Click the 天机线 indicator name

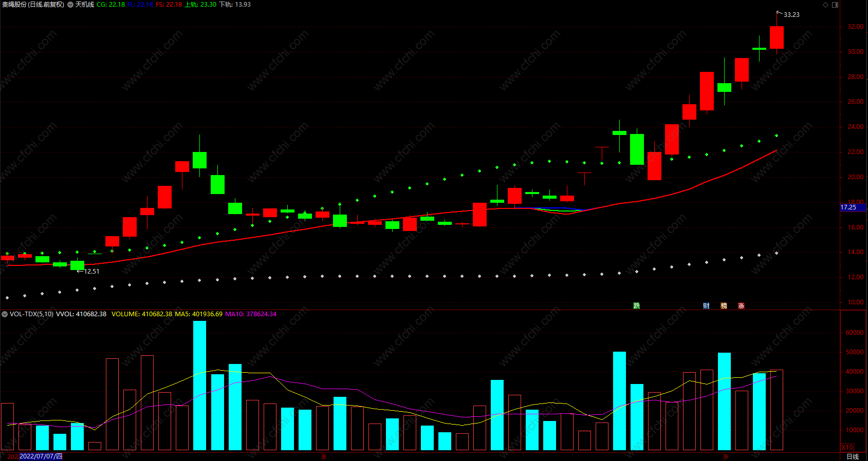click(x=85, y=5)
